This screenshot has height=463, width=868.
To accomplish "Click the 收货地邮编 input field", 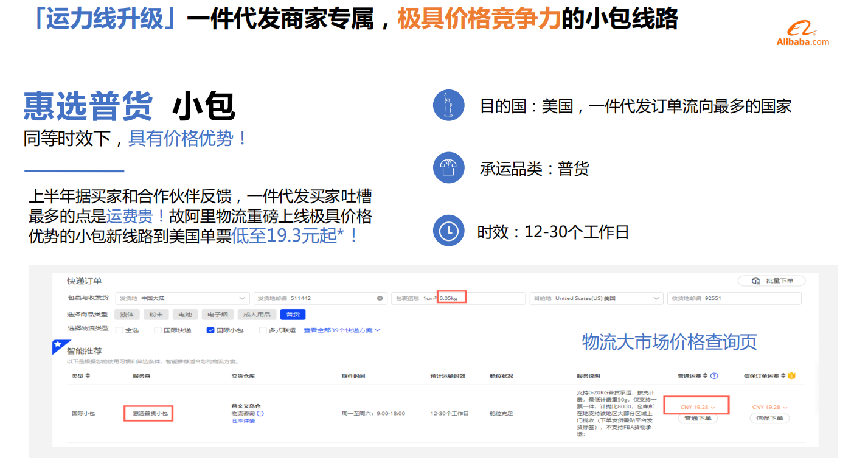I will coord(734,298).
